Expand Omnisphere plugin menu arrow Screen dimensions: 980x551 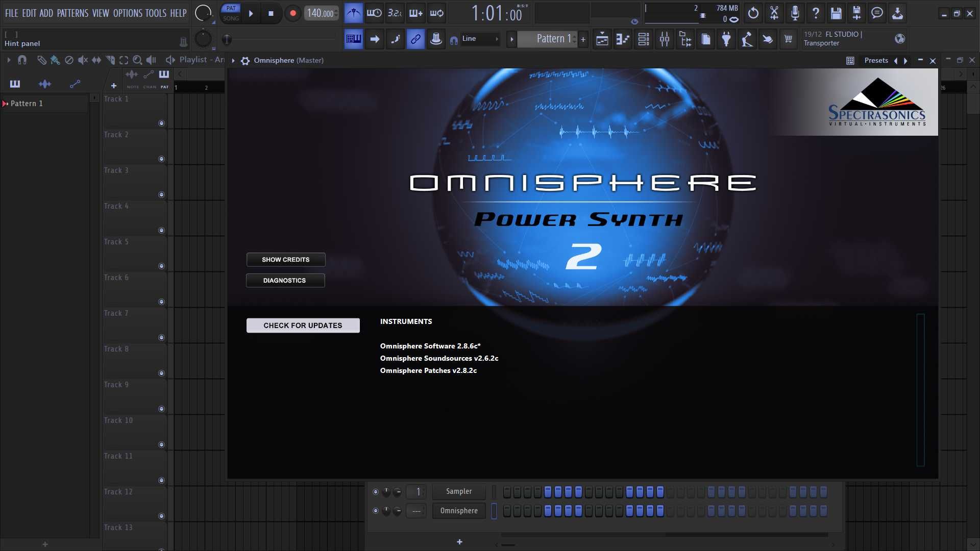pos(233,61)
